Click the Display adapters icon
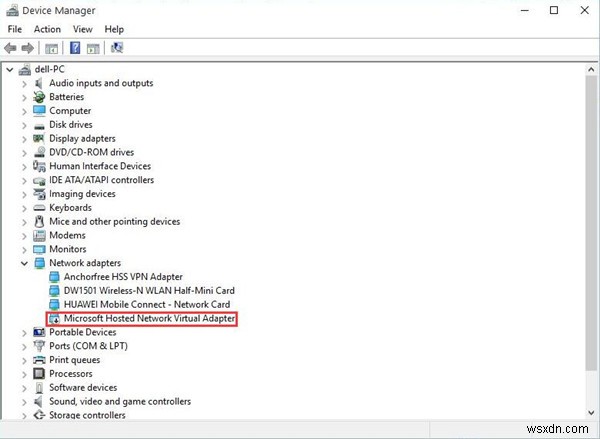The height and width of the screenshot is (439, 600). pos(39,138)
